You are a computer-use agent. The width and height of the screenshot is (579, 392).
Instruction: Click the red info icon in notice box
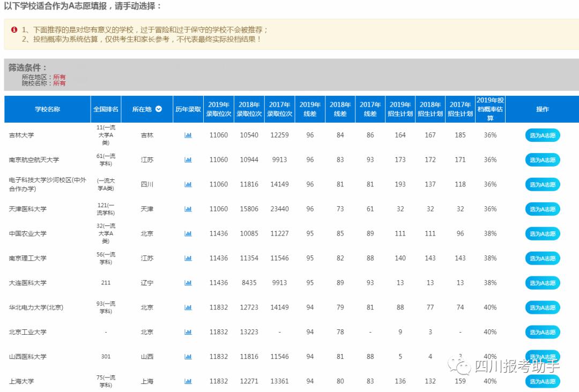(x=14, y=29)
